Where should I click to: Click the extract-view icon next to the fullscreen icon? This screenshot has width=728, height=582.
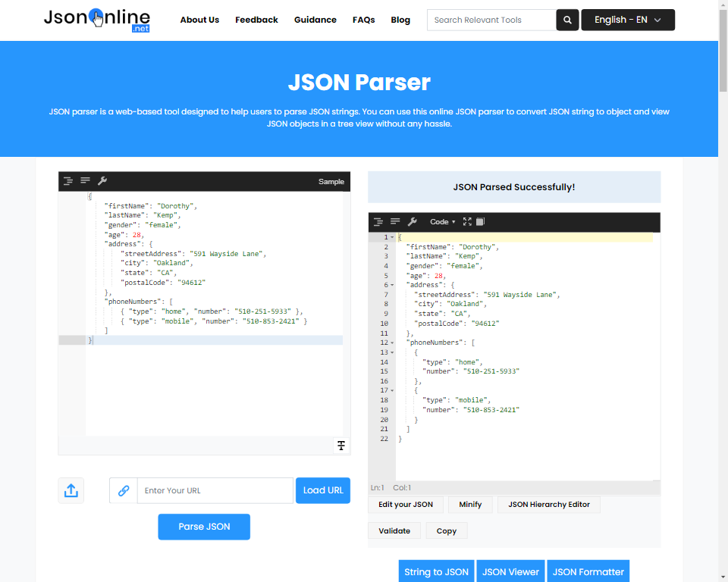tap(482, 221)
